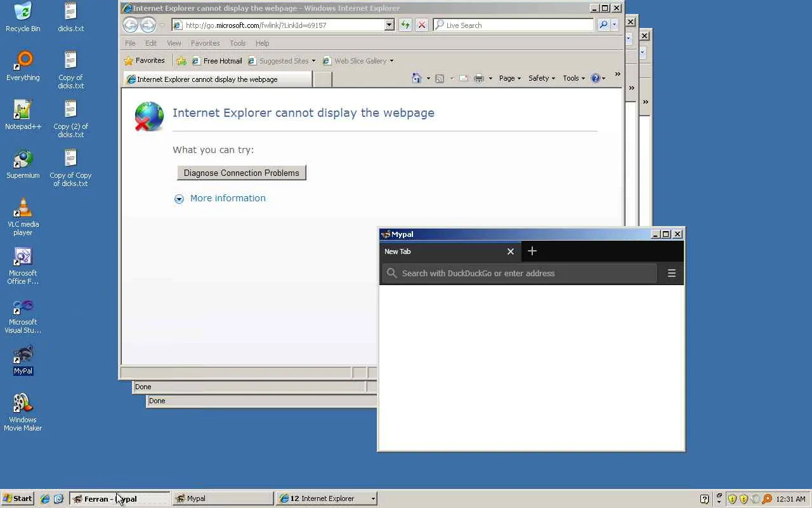Click Internet Explorer's Forward arrow button
The image size is (812, 508).
(148, 25)
